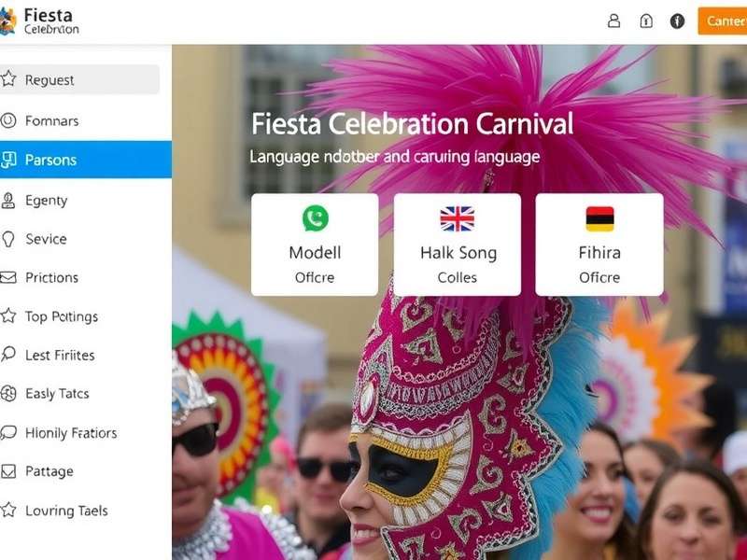Open the Fomnars sidebar link

[x=50, y=120]
